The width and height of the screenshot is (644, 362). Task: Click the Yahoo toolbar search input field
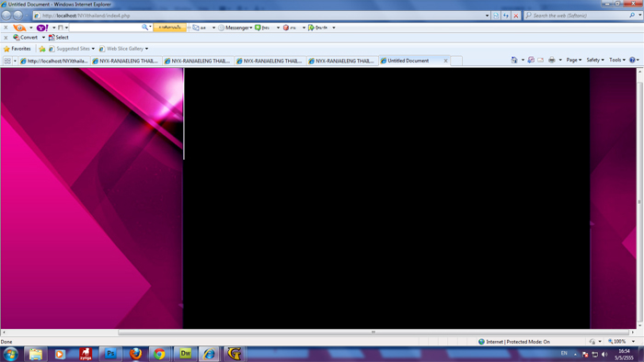pos(105,28)
